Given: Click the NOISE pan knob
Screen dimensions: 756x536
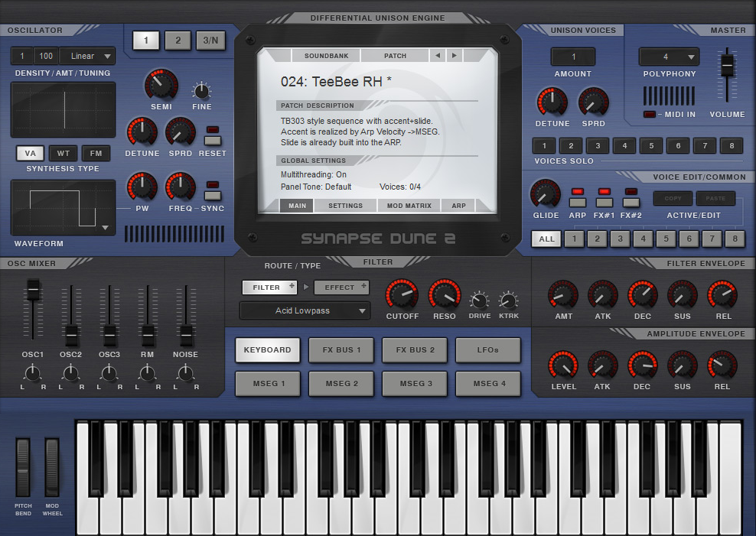Looking at the screenshot, I should pos(186,372).
